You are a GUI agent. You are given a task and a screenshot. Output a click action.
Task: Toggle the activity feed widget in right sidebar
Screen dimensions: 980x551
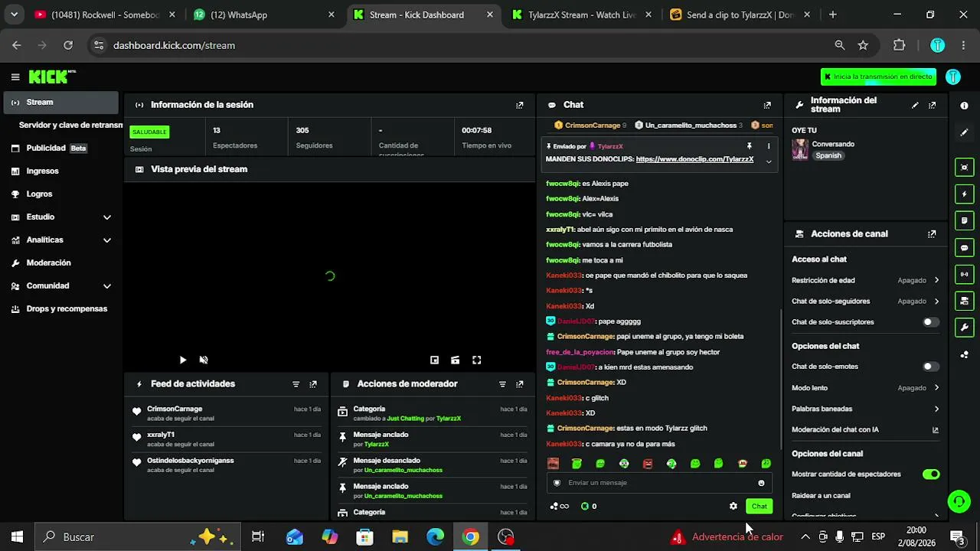pos(964,194)
